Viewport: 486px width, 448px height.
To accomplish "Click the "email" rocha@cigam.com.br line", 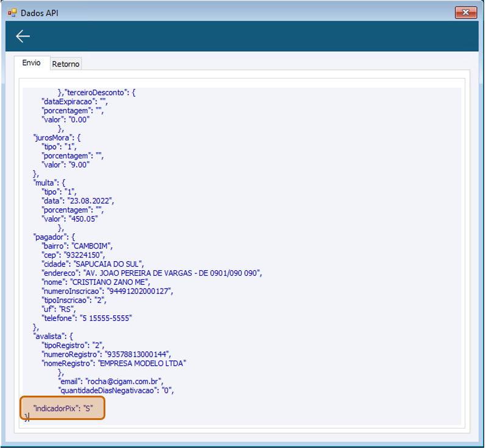I will (x=111, y=382).
